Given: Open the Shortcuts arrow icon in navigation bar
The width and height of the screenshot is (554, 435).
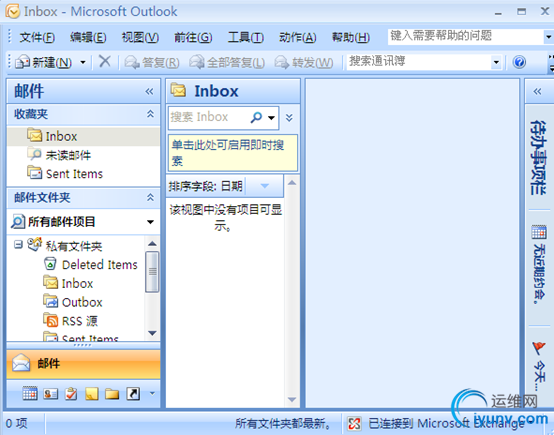Looking at the screenshot, I should (133, 394).
